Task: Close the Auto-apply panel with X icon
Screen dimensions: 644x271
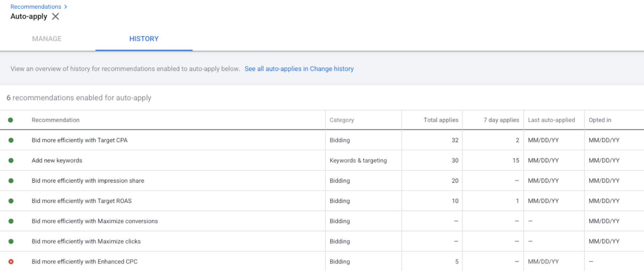Action: (x=55, y=16)
